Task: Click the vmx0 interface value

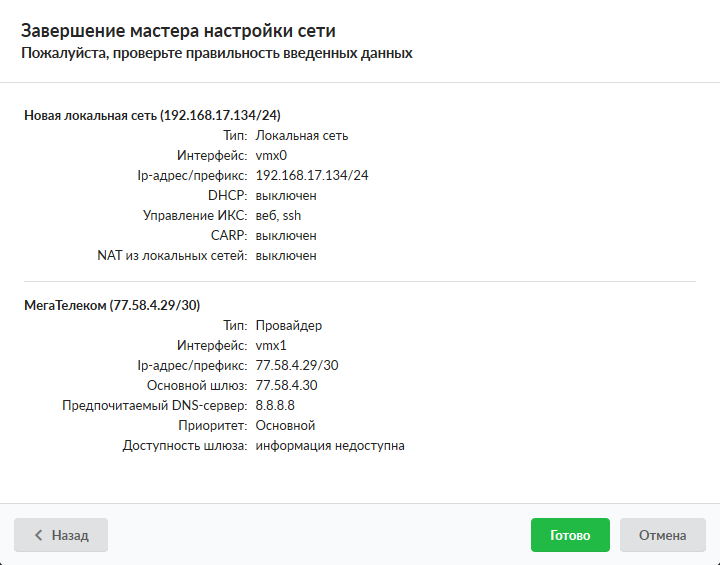Action: coord(271,155)
